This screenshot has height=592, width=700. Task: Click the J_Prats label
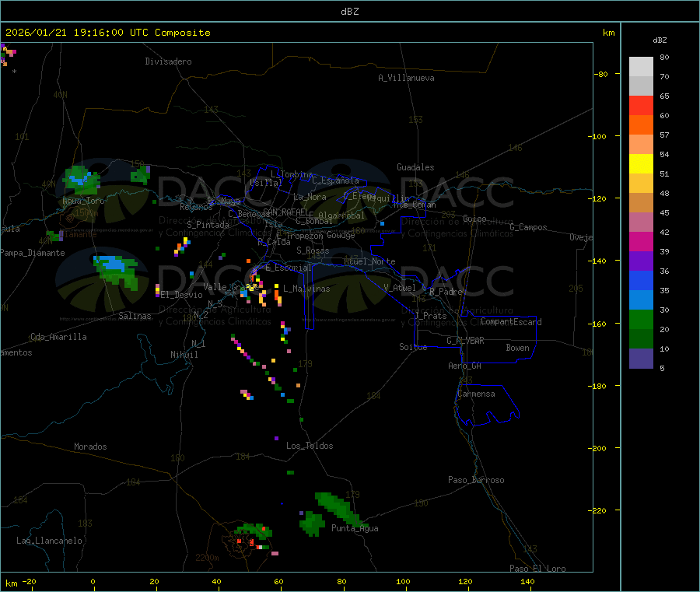pyautogui.click(x=431, y=316)
